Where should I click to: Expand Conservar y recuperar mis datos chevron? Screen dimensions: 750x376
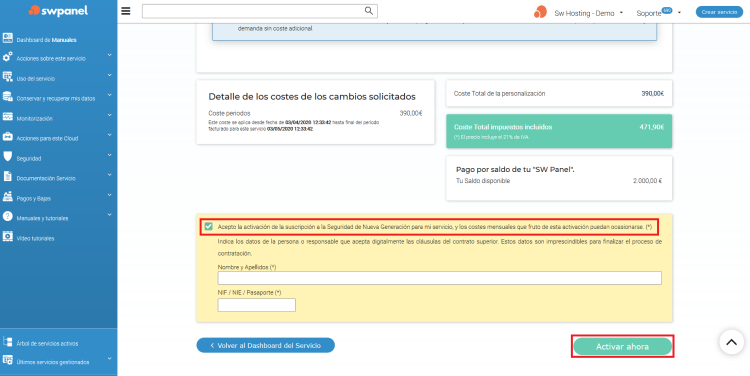click(x=110, y=95)
